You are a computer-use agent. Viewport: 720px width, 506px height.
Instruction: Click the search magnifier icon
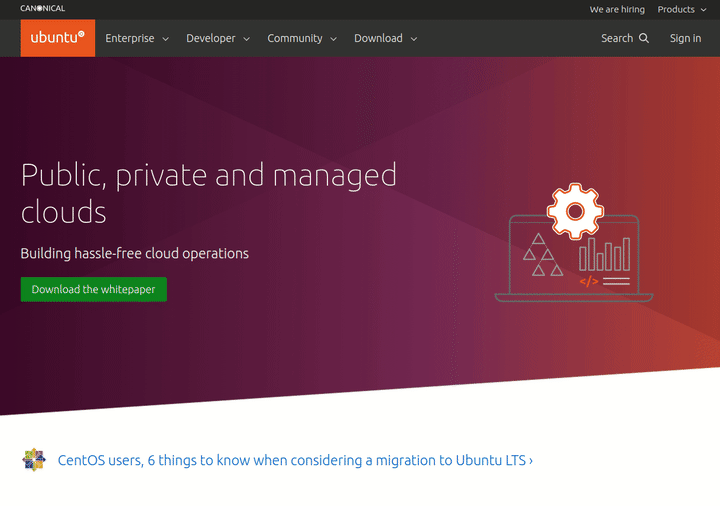tap(644, 38)
